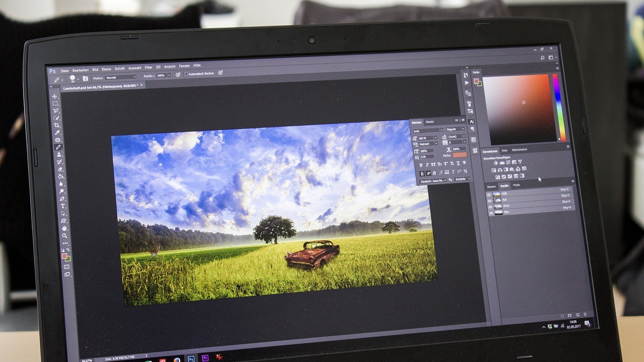Open the Filter menu
This screenshot has width=644, height=362.
click(x=148, y=67)
